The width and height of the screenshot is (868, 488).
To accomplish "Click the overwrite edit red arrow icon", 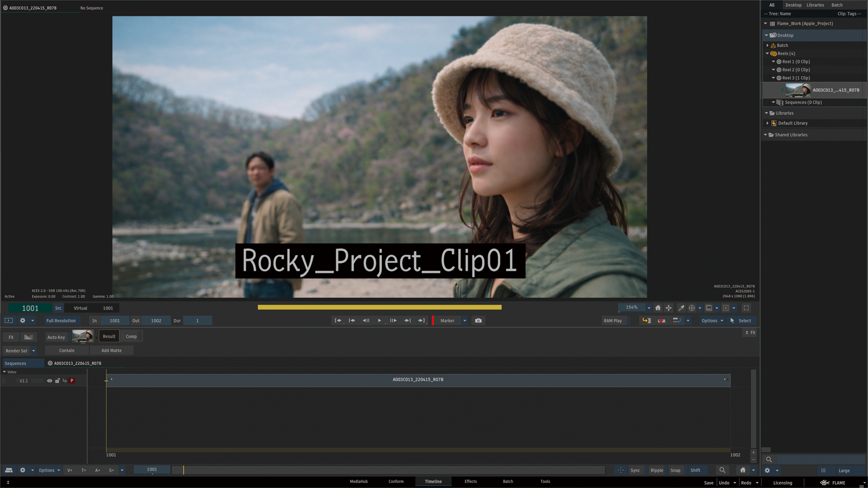I will point(661,321).
